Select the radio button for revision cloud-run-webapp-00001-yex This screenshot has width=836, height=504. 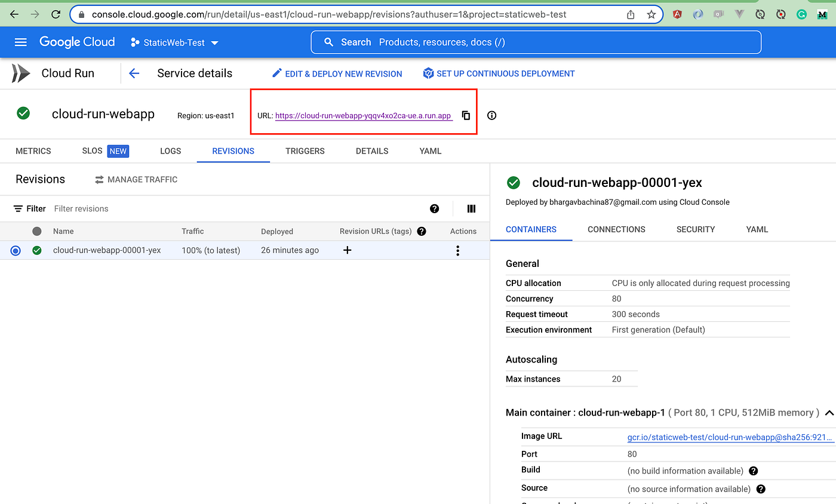(15, 250)
